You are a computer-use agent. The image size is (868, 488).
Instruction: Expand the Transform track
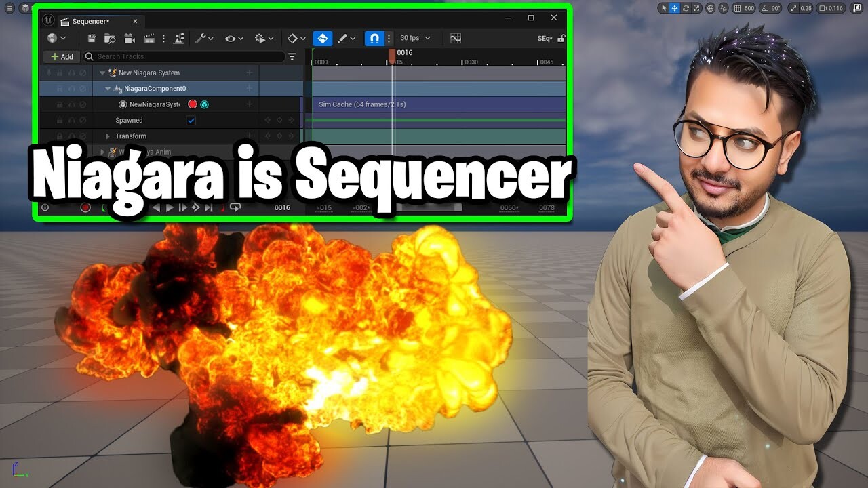[x=108, y=136]
